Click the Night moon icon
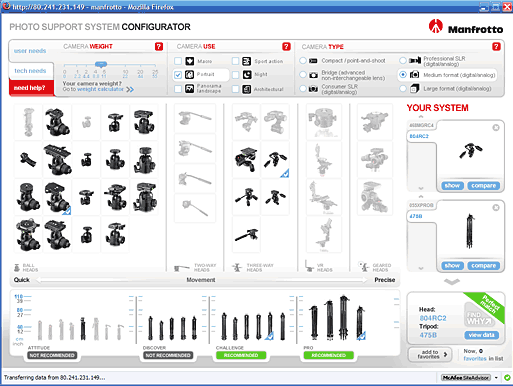513x386 pixels. tap(247, 75)
